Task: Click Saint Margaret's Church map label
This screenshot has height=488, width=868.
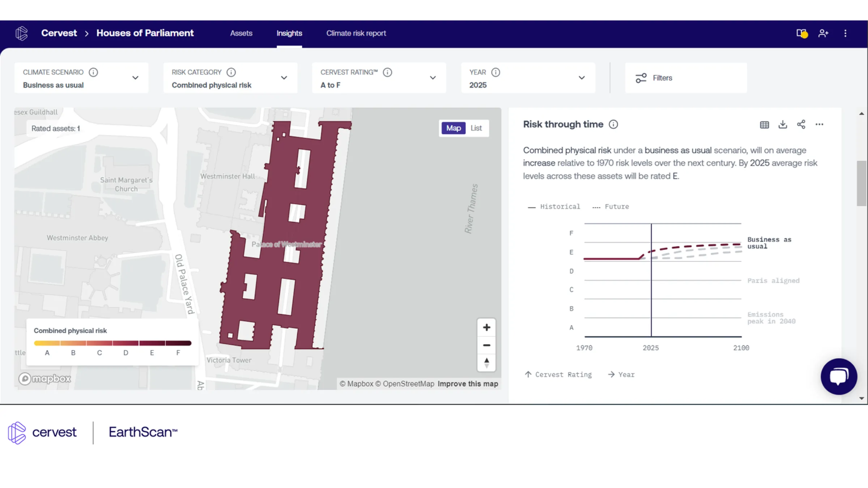Action: click(x=126, y=184)
